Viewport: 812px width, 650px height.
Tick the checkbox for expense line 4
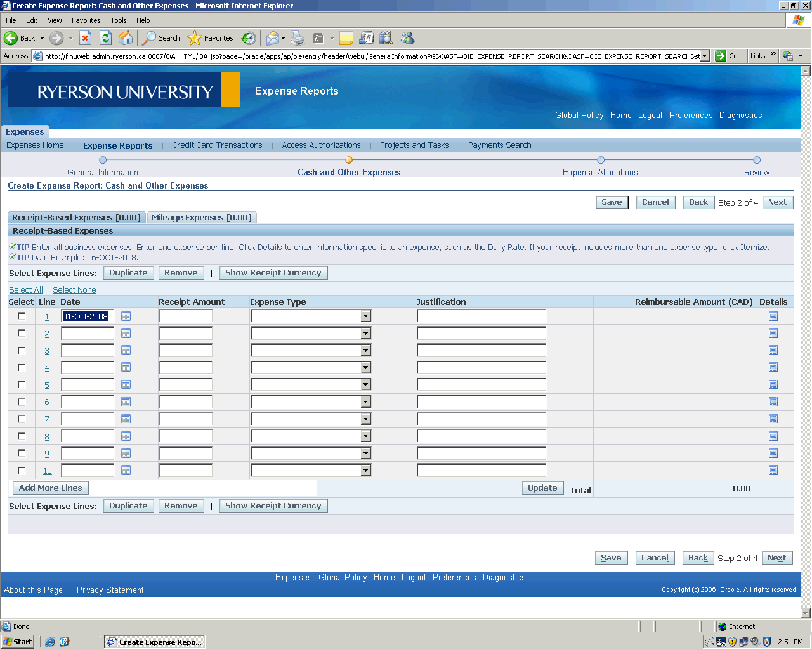click(x=22, y=368)
